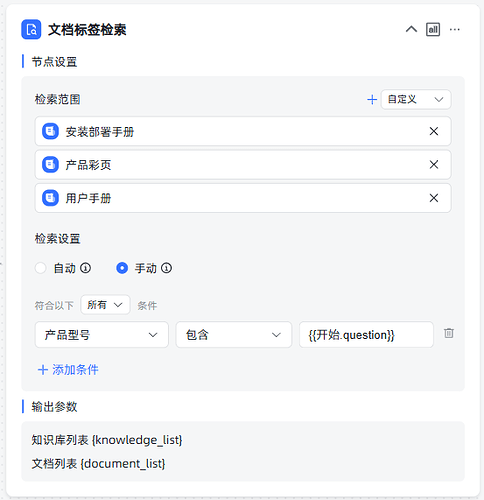This screenshot has height=500, width=484.
Task: Show info tooltip next to 自动
Action: coord(85,268)
